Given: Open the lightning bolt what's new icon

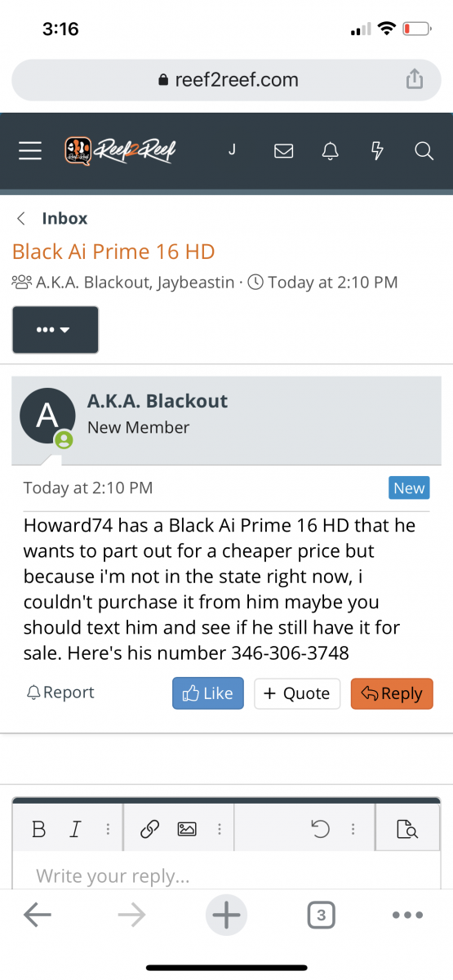Looking at the screenshot, I should click(377, 151).
